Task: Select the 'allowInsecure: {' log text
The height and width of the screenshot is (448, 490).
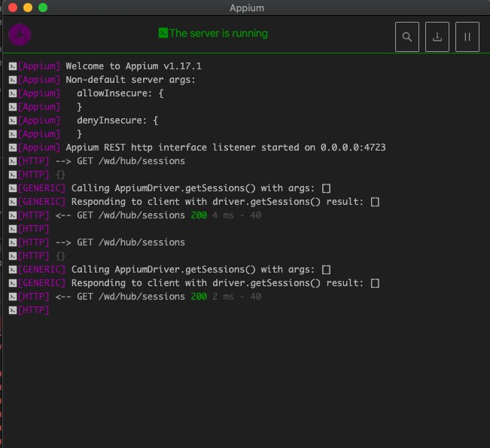Action: click(x=120, y=93)
